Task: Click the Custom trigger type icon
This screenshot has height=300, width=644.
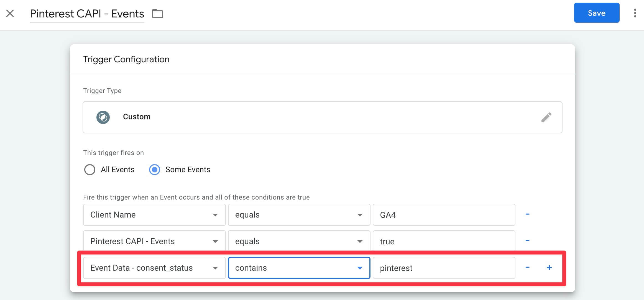Action: (103, 117)
